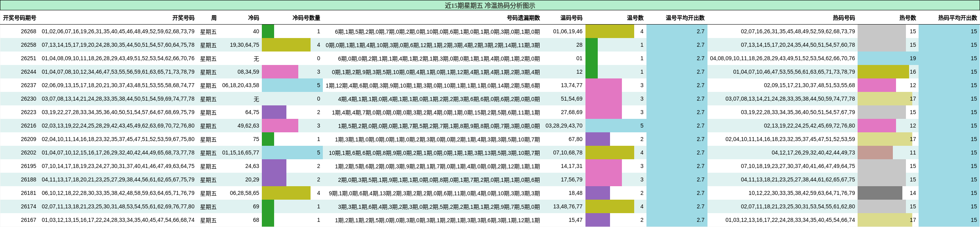980x227 pixels.
Task: Click missed-periods cell in row 26216
Action: coord(439,126)
